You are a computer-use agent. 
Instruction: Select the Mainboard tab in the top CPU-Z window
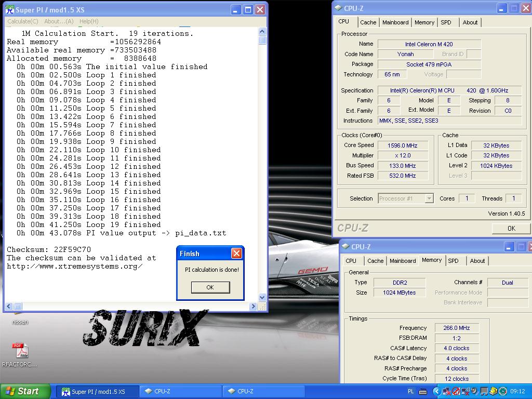click(395, 22)
